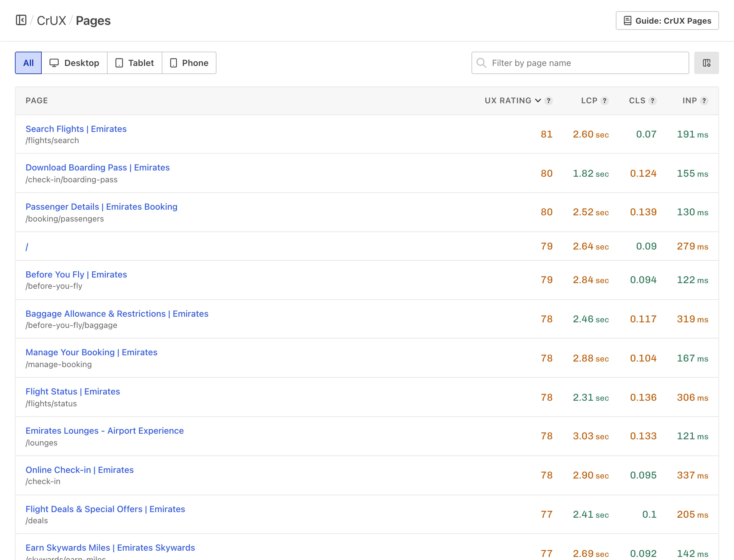Screen dimensions: 734x560
Task: Switch to the Tablet tab
Action: point(135,63)
